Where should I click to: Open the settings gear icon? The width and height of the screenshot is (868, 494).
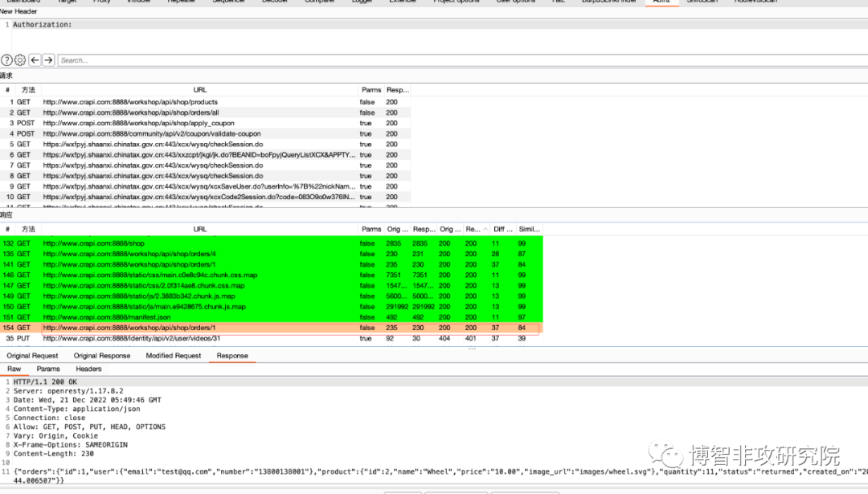[x=20, y=60]
